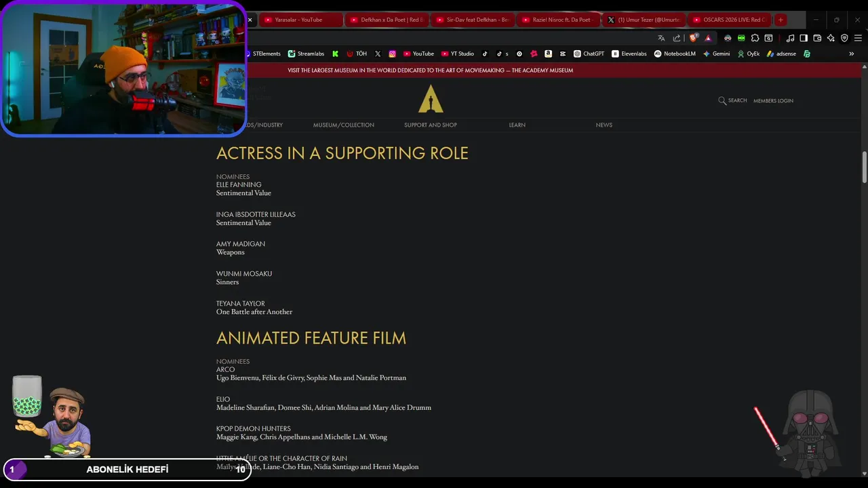
Task: Click the page vertical scrollbar thumb
Action: [x=864, y=167]
